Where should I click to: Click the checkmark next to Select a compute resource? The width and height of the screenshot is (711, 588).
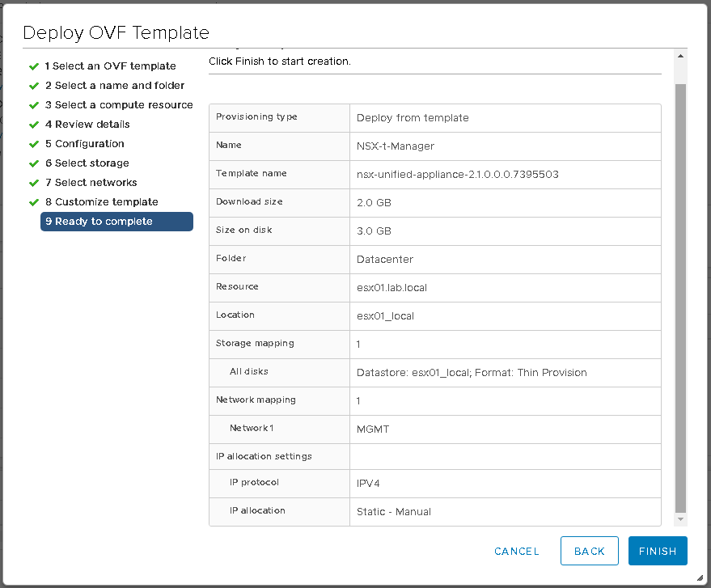tap(34, 105)
